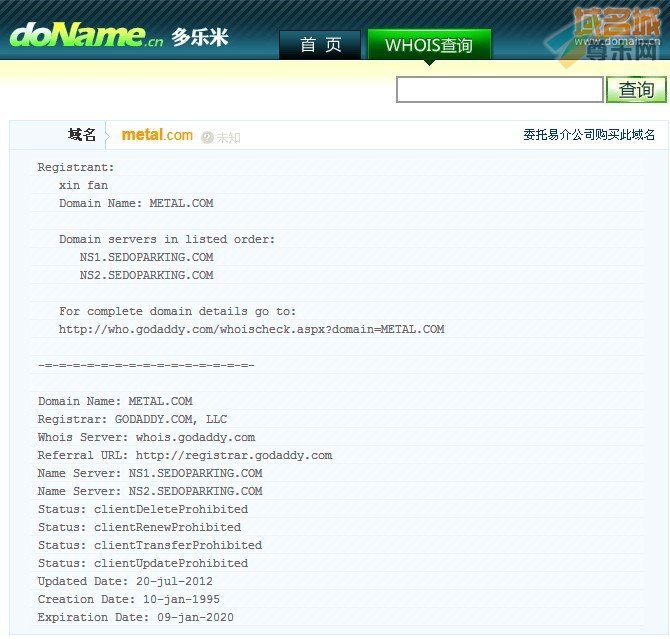Switch to the WHOIS查询 tab
Screen dimensions: 670x639
click(429, 44)
